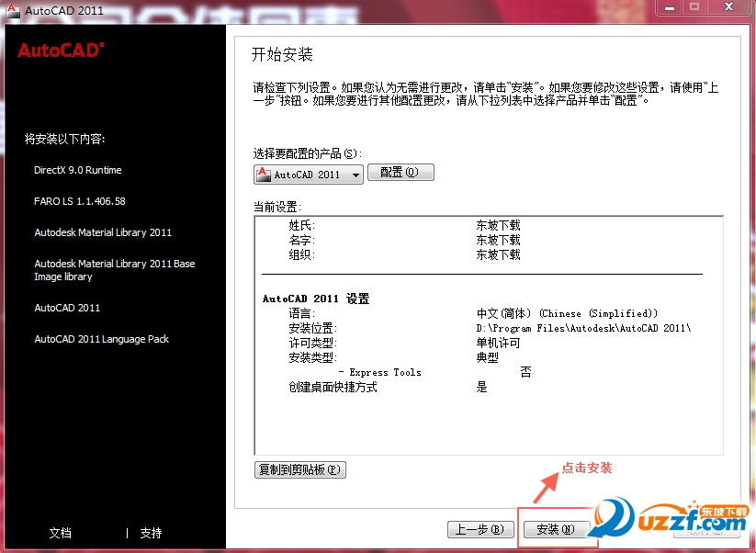Open the 支持 support link
The image size is (756, 553).
pos(151,533)
